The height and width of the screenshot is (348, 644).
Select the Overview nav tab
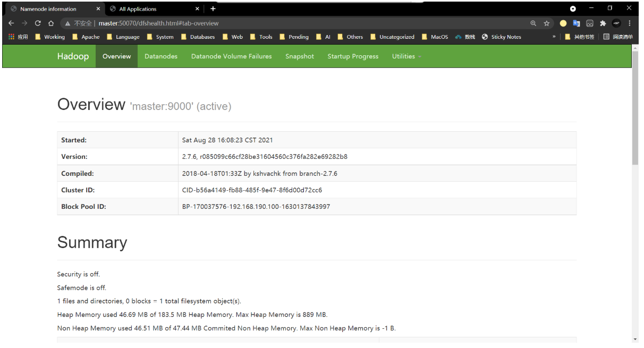(x=116, y=56)
